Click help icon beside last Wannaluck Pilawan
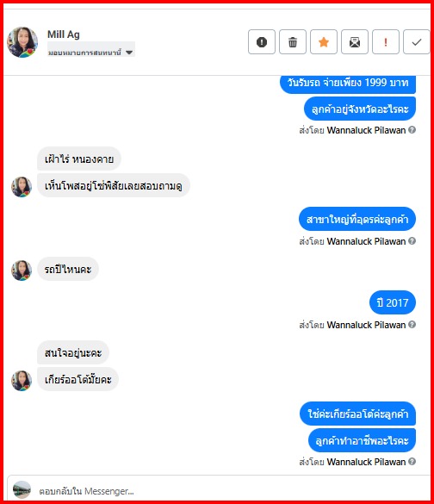 click(x=412, y=461)
